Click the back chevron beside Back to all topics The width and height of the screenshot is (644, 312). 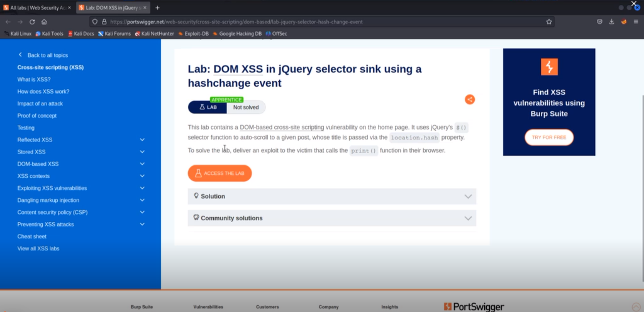20,55
